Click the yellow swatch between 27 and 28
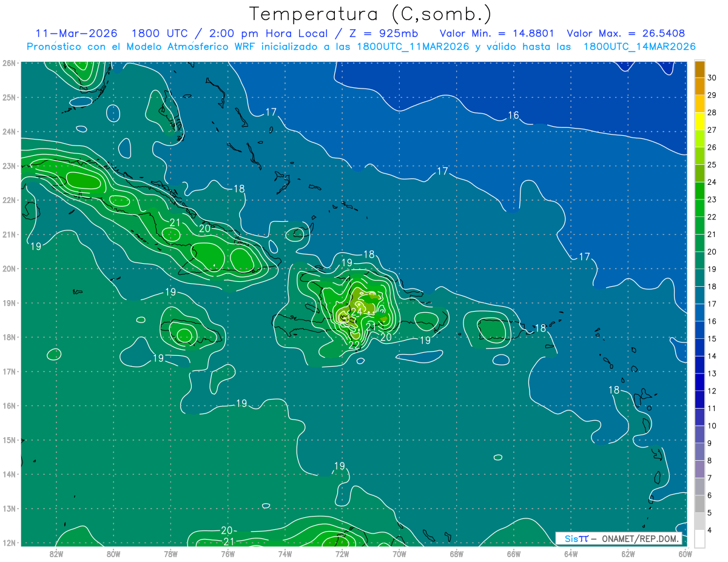This screenshot has height=562, width=728. (699, 121)
